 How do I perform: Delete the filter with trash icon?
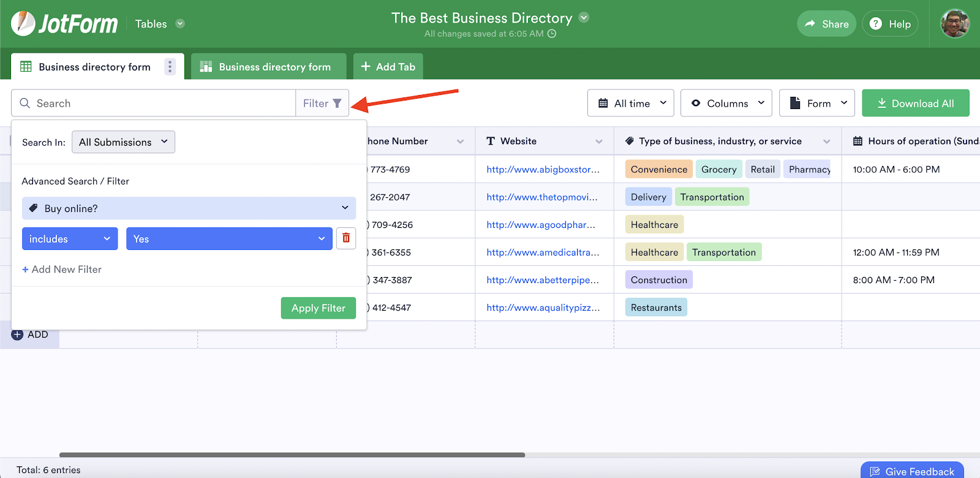(x=346, y=238)
